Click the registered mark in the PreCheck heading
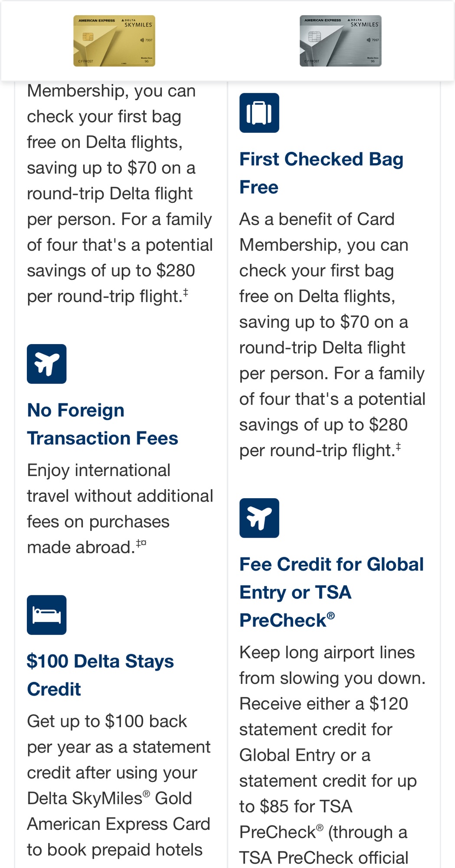This screenshot has width=455, height=868. (x=331, y=615)
